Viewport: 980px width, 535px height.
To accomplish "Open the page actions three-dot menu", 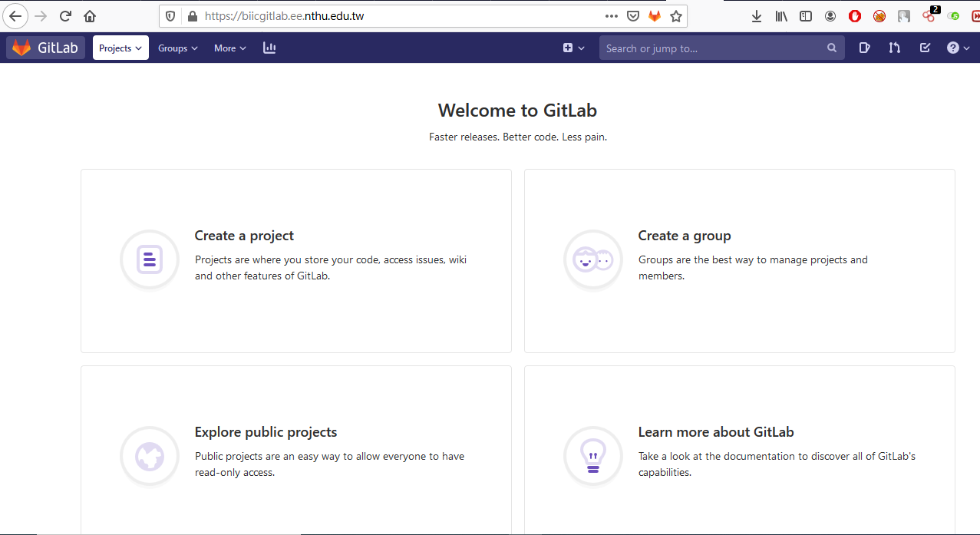I will pos(611,15).
